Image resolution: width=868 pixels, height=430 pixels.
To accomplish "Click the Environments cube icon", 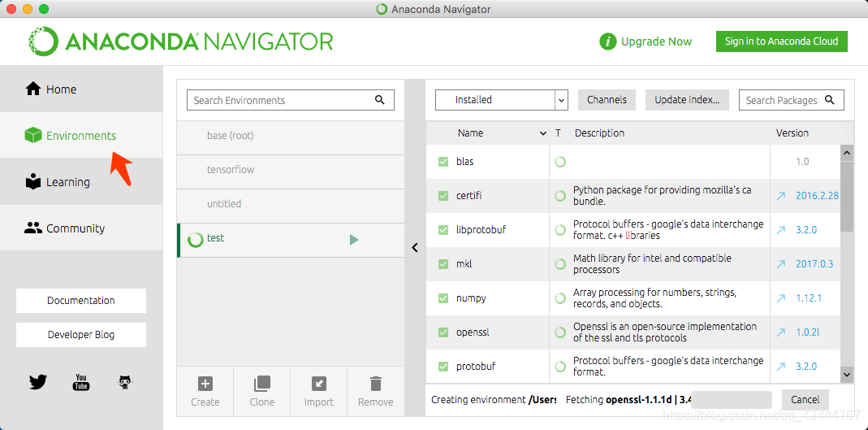I will [x=33, y=135].
